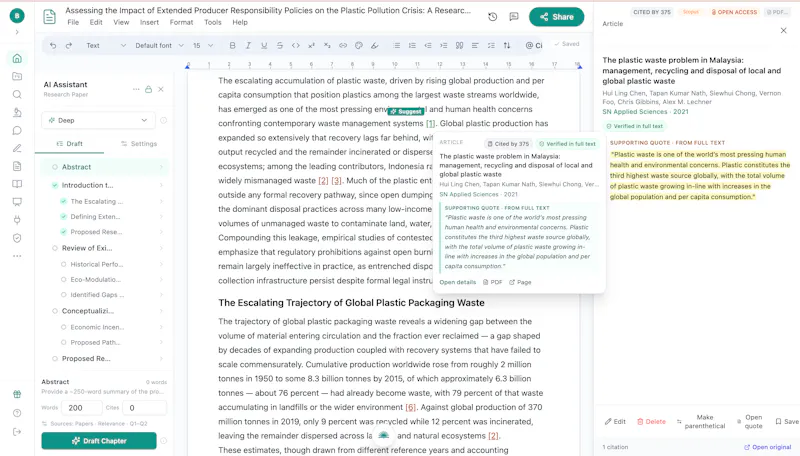Screen dimensions: 800x456
Task: Open the font size 15 dropdown
Action: pyautogui.click(x=203, y=45)
